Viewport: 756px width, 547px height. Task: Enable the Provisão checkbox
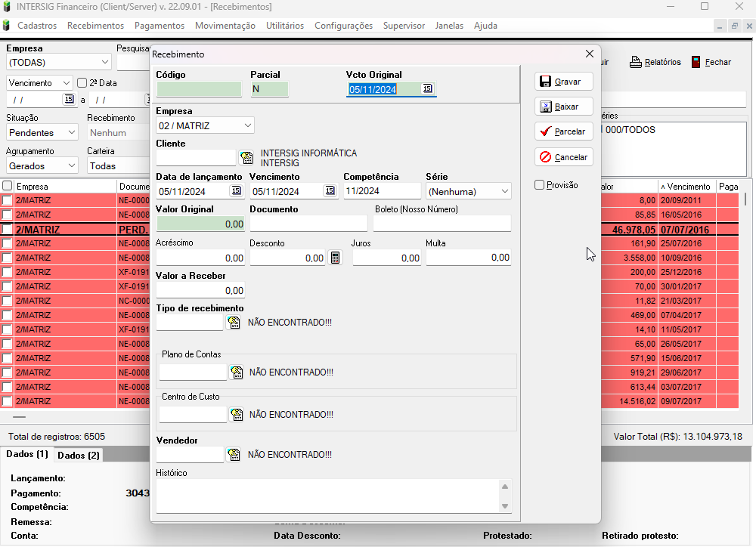tap(540, 184)
